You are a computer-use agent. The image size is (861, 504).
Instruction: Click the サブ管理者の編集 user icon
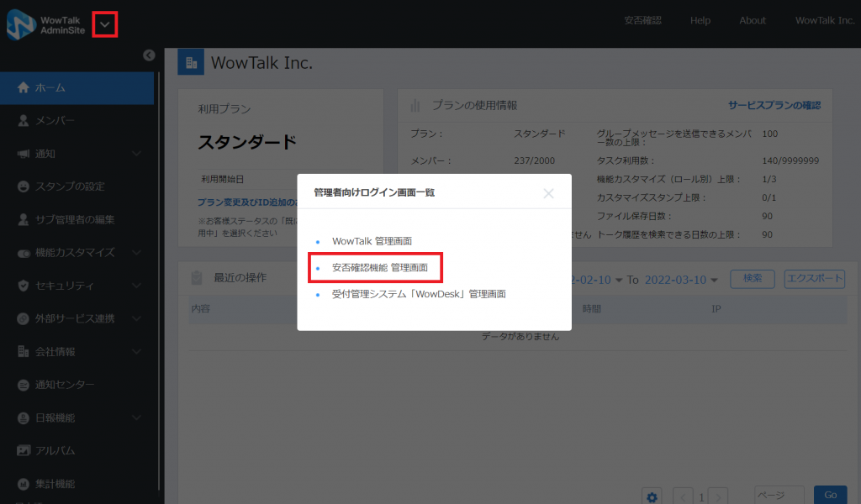click(x=23, y=220)
